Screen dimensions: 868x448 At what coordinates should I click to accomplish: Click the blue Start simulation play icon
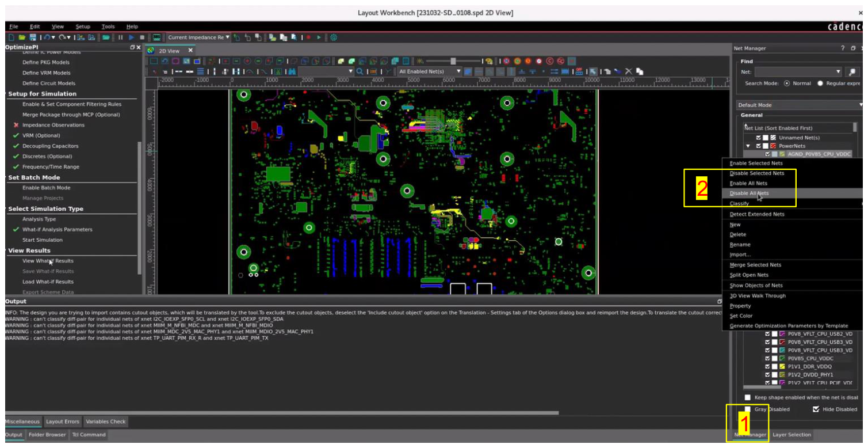(132, 37)
